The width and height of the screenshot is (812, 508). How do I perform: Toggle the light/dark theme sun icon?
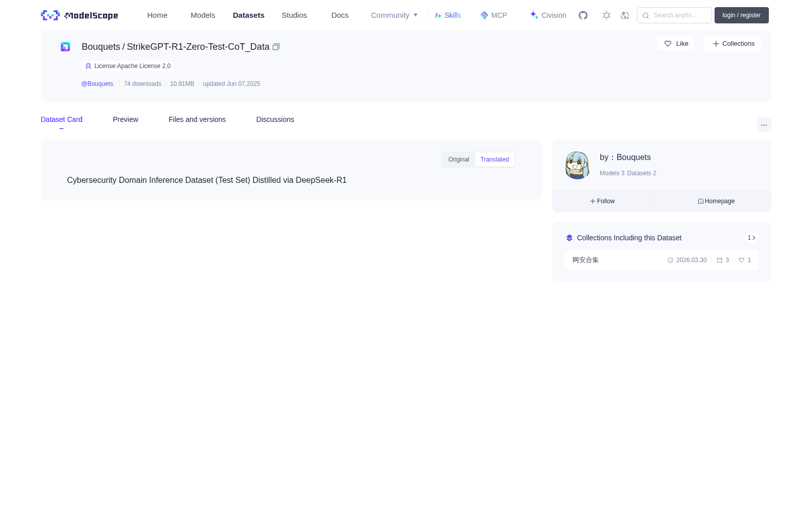(x=606, y=15)
